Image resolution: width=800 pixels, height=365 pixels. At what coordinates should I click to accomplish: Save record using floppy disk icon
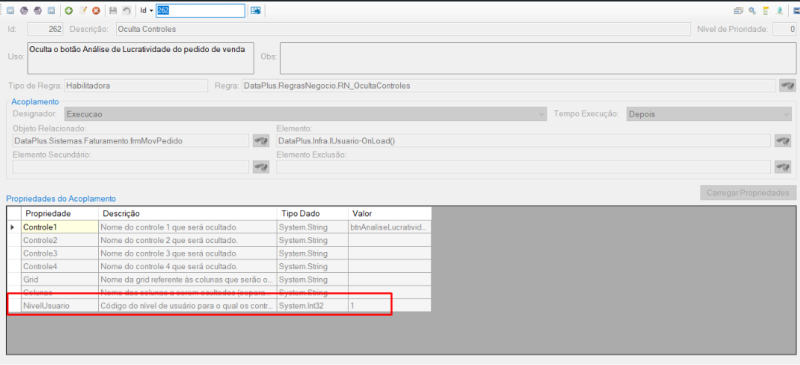point(113,11)
